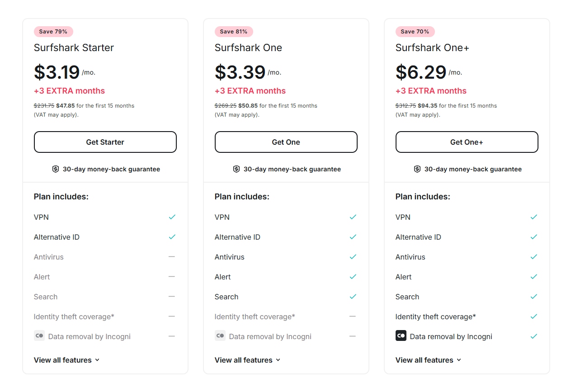Click the Search checkmark in the One+ plan
Screen dimensions: 571x392
coord(533,297)
